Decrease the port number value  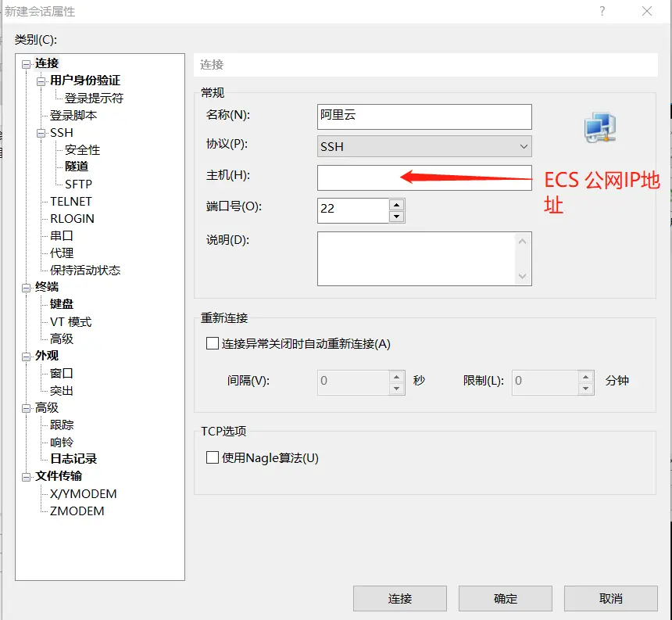click(x=396, y=217)
